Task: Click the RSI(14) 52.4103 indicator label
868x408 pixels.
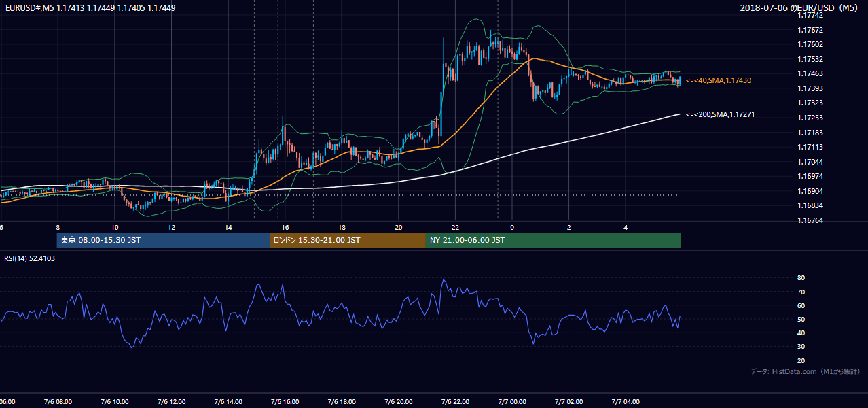Action: [30, 258]
